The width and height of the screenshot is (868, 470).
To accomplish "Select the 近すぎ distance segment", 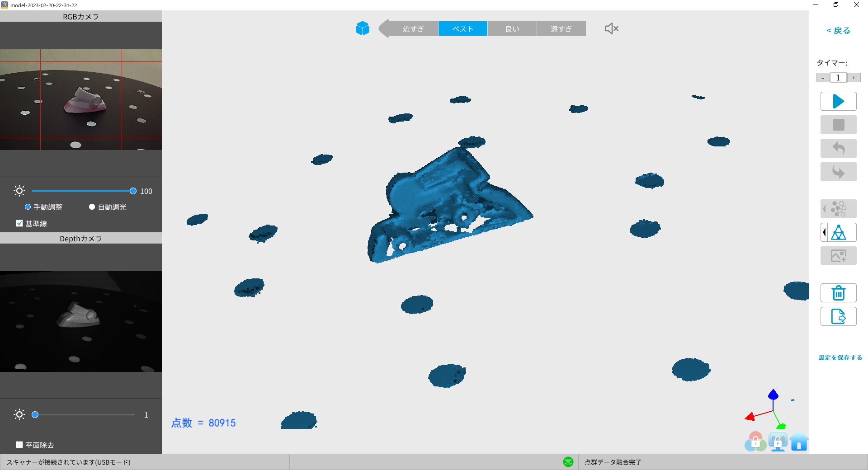I will (413, 29).
